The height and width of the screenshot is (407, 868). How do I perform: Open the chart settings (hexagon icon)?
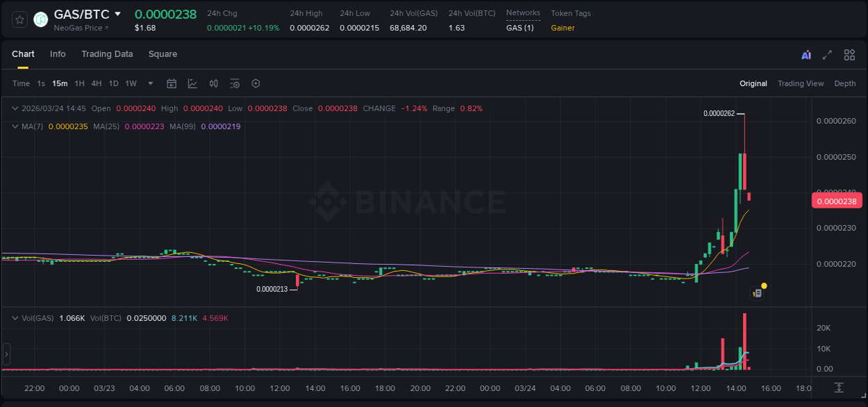click(256, 83)
